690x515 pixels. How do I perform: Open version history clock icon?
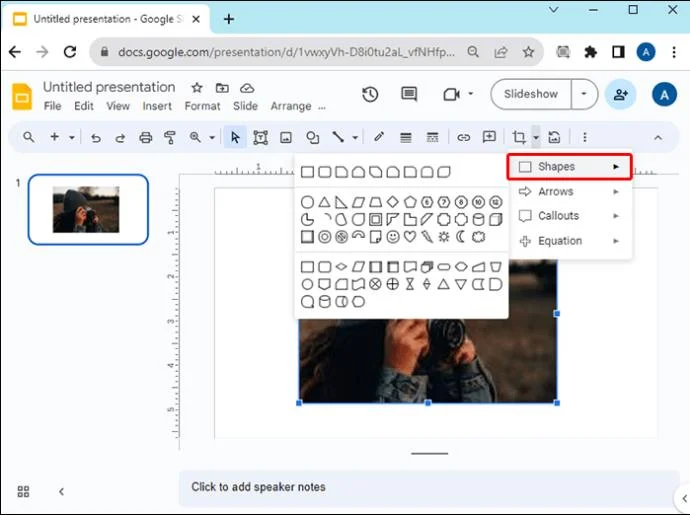coord(370,94)
